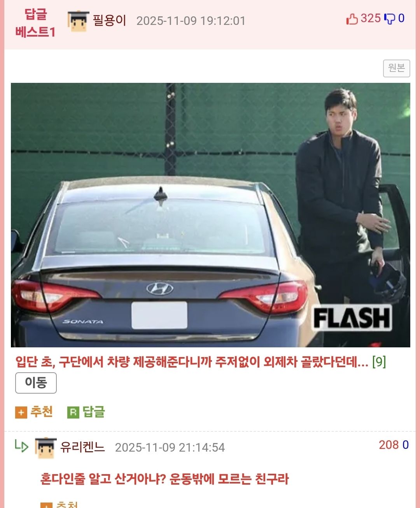Click 유리켄느's reply text about 혼다
The image size is (420, 508).
tap(164, 479)
